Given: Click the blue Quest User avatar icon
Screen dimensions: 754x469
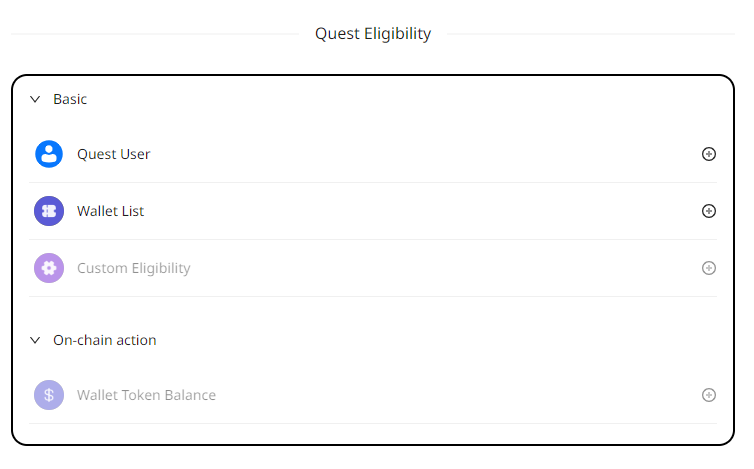Looking at the screenshot, I should click(49, 154).
